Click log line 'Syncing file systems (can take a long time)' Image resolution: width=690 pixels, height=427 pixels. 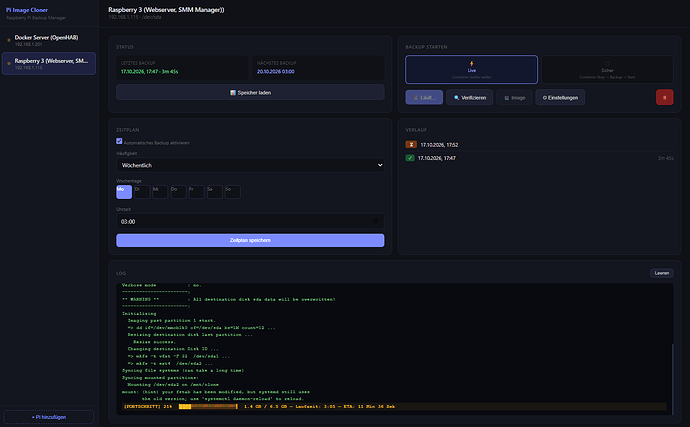point(183,370)
